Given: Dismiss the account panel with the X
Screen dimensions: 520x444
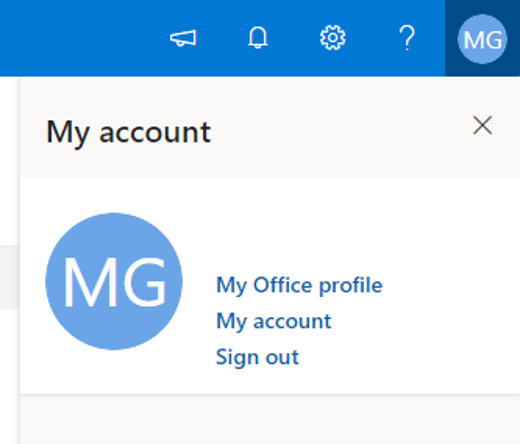Looking at the screenshot, I should click(482, 125).
